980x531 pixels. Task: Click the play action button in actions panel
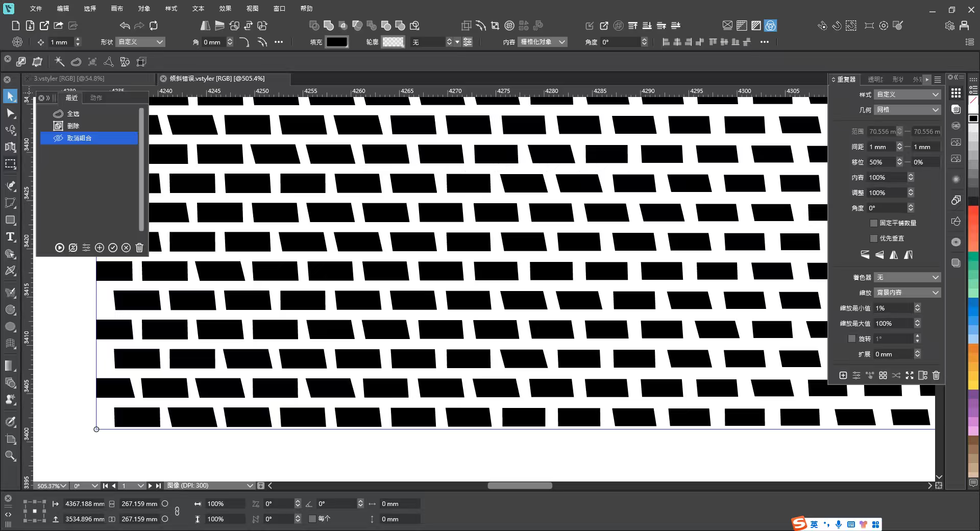tap(60, 248)
